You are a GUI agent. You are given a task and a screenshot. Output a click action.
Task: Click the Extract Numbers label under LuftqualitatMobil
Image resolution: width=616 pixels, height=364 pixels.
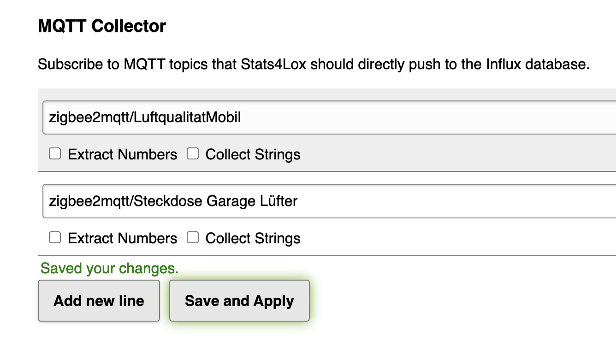pyautogui.click(x=122, y=154)
